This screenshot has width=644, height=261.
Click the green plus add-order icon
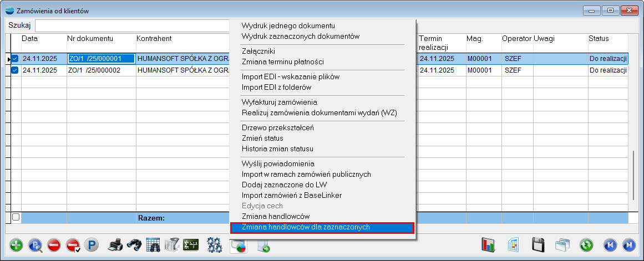click(17, 245)
